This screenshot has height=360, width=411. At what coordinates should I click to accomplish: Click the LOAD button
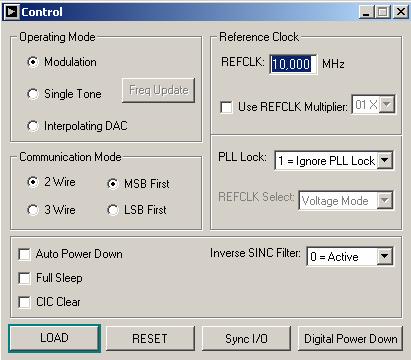tap(54, 338)
